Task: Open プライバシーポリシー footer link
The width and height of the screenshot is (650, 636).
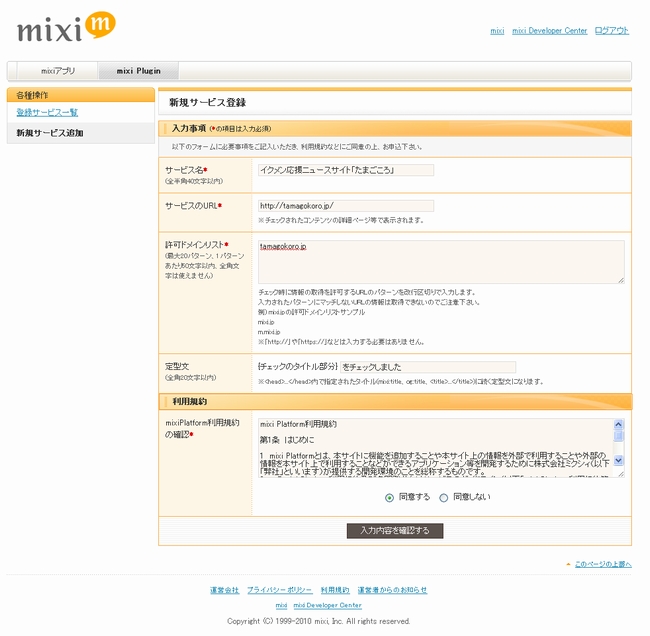Action: (x=280, y=590)
